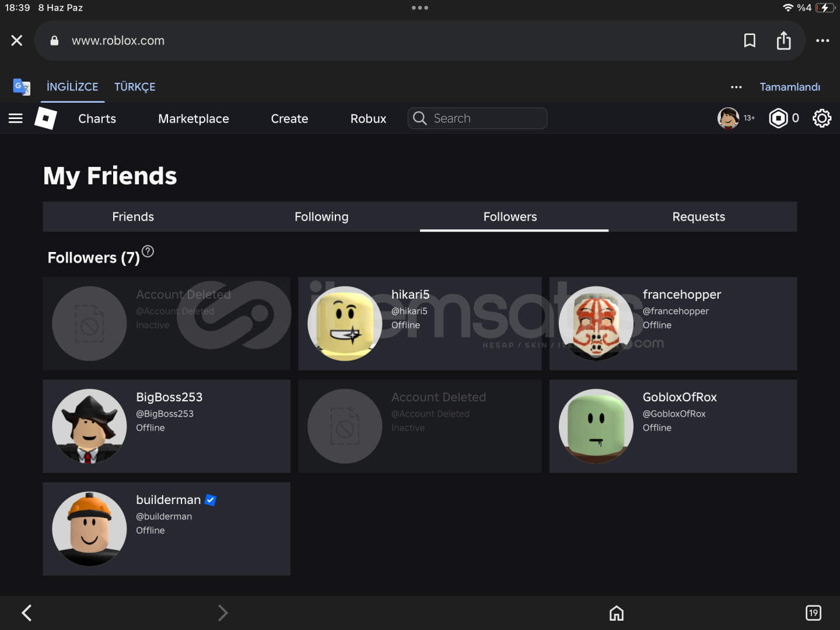Select İNGİLİZCE language tab
This screenshot has width=840, height=630.
72,87
